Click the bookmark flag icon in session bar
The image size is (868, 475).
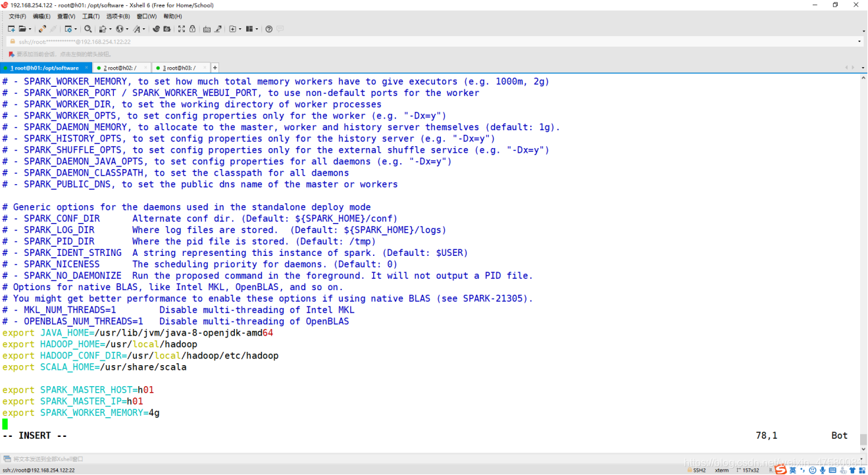tap(11, 54)
